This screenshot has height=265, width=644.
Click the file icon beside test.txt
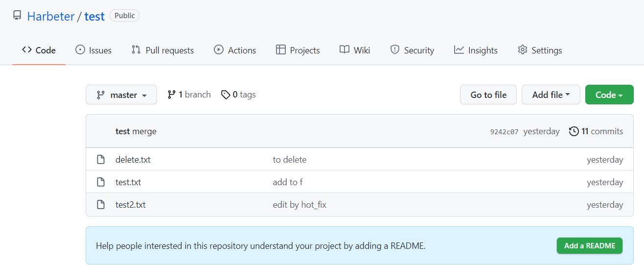[101, 182]
